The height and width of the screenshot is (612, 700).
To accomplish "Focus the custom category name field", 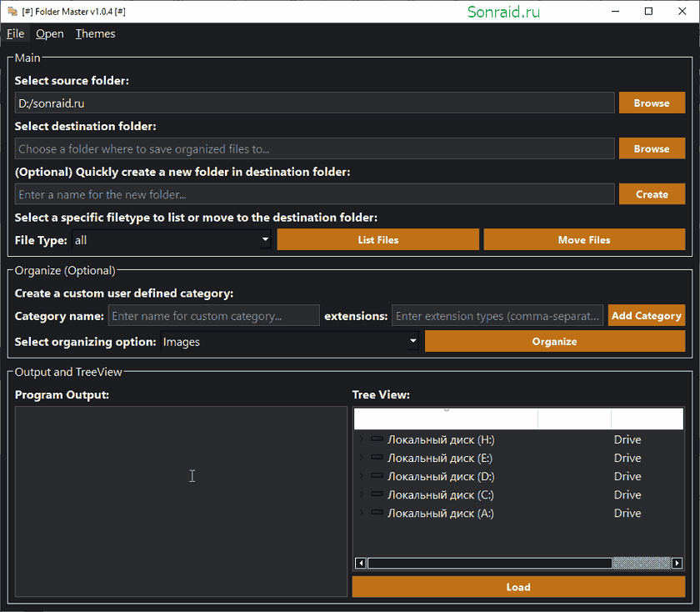I will [x=213, y=315].
